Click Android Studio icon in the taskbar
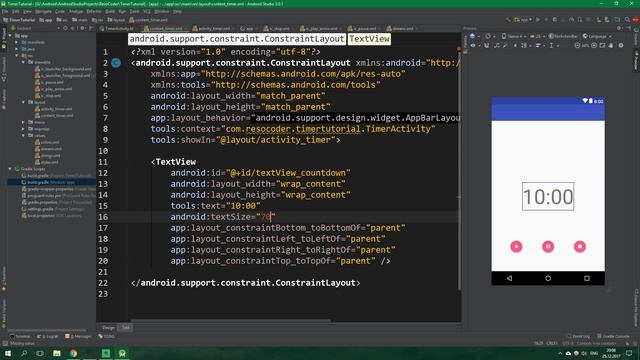The height and width of the screenshot is (360, 640). [x=122, y=353]
